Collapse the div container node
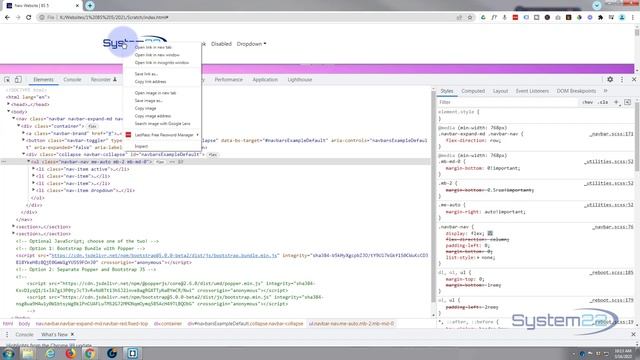Viewport: 640px width, 360px height. pyautogui.click(x=18, y=126)
